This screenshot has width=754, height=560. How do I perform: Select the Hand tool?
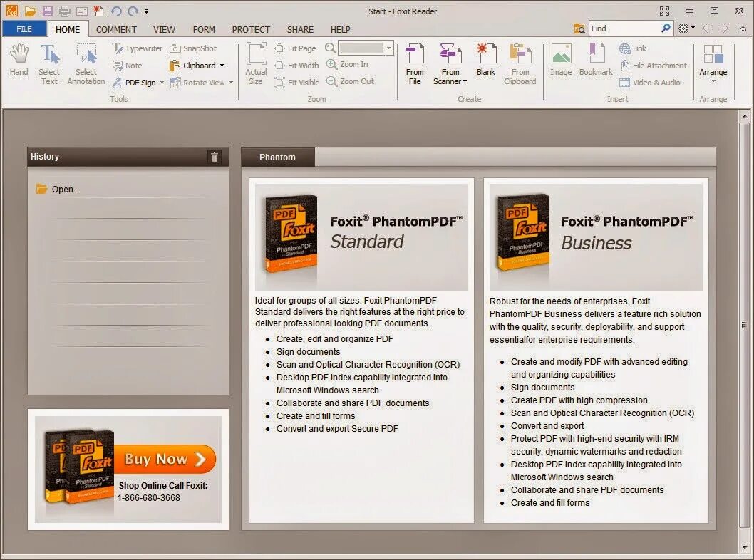[19, 60]
